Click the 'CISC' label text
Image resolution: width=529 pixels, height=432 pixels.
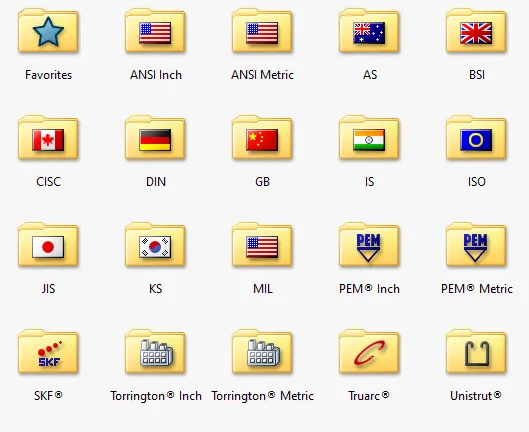pos(49,182)
